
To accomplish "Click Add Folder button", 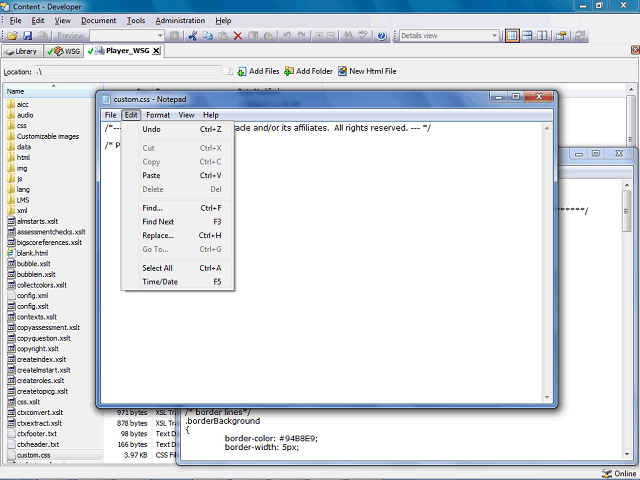I will point(309,71).
